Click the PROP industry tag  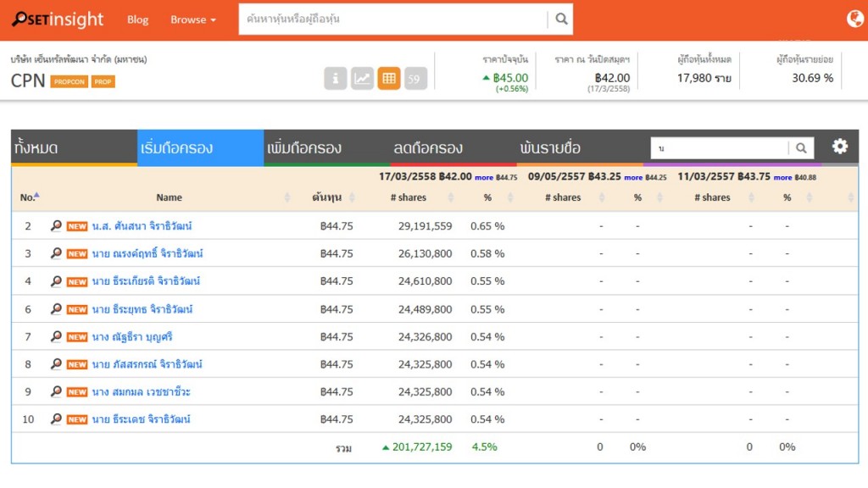pos(103,81)
